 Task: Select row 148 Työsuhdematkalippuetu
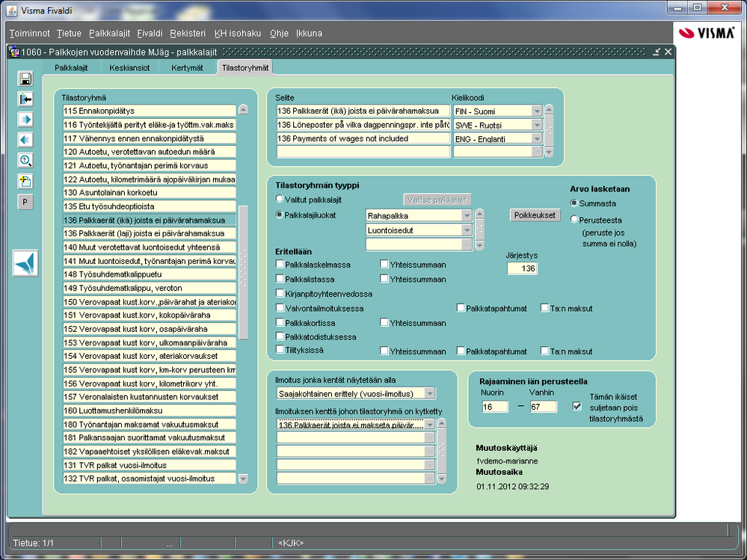click(x=150, y=274)
